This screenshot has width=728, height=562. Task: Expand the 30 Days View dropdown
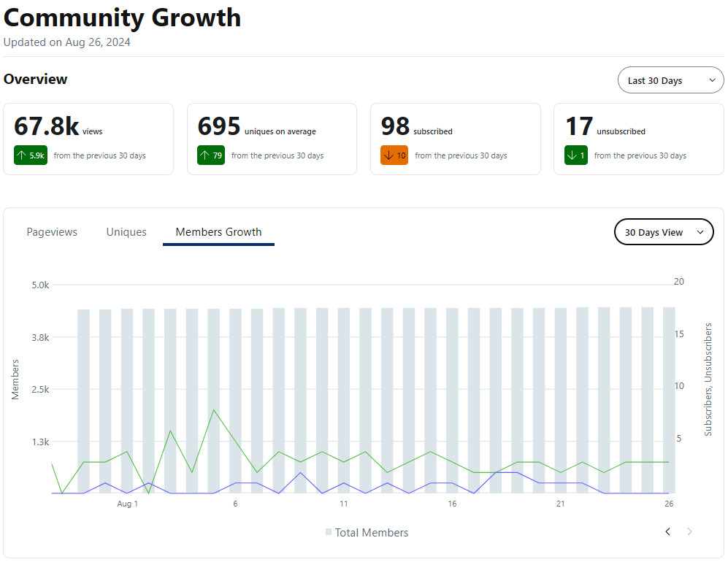(664, 232)
